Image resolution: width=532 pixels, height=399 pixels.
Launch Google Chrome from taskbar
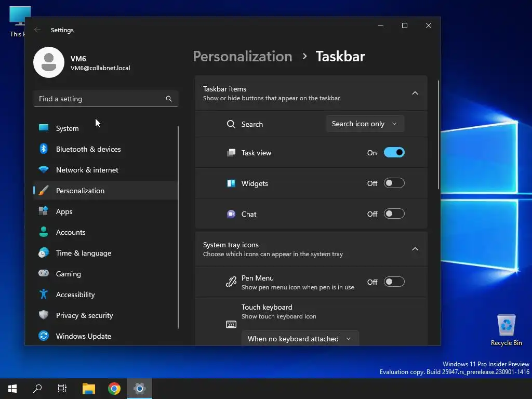[x=114, y=389]
